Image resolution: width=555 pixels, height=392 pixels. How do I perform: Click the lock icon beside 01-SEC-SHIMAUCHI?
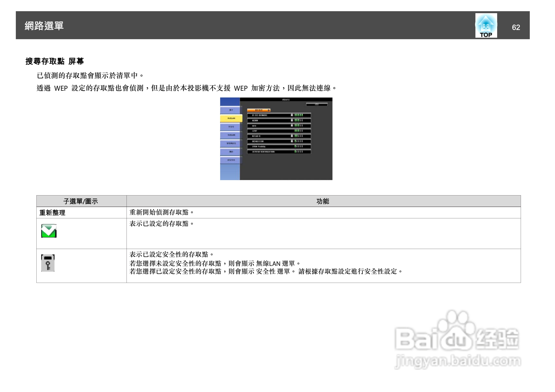point(292,115)
